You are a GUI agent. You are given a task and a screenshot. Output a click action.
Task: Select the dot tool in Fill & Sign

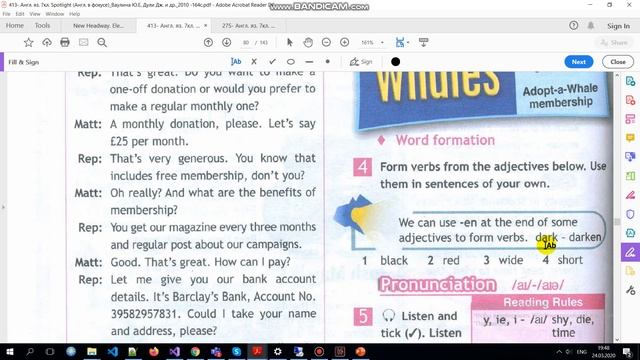click(x=327, y=62)
